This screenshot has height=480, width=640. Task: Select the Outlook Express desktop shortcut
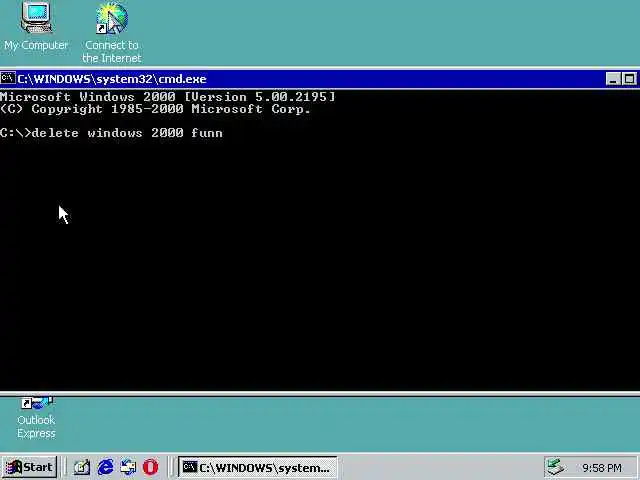[x=36, y=418]
